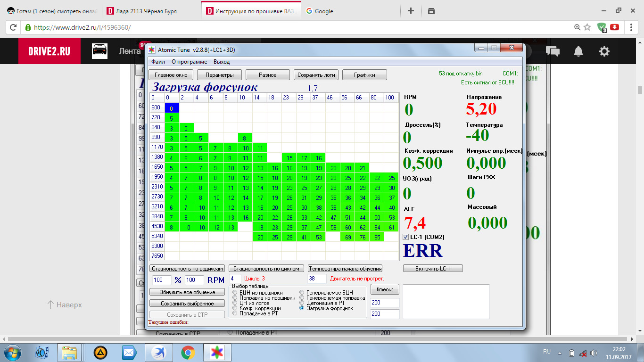Switch to the Google browser tab

[x=349, y=11]
